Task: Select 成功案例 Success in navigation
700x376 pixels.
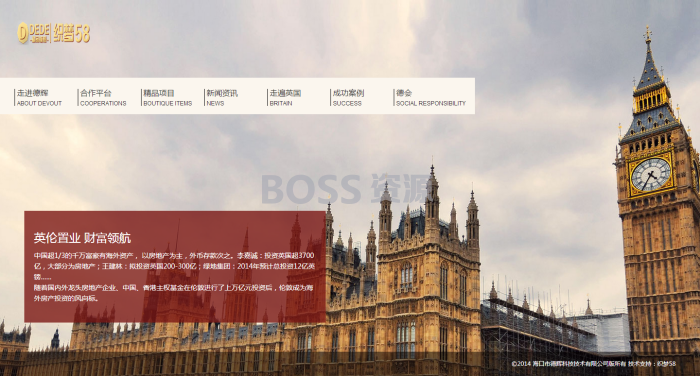Action: point(348,97)
